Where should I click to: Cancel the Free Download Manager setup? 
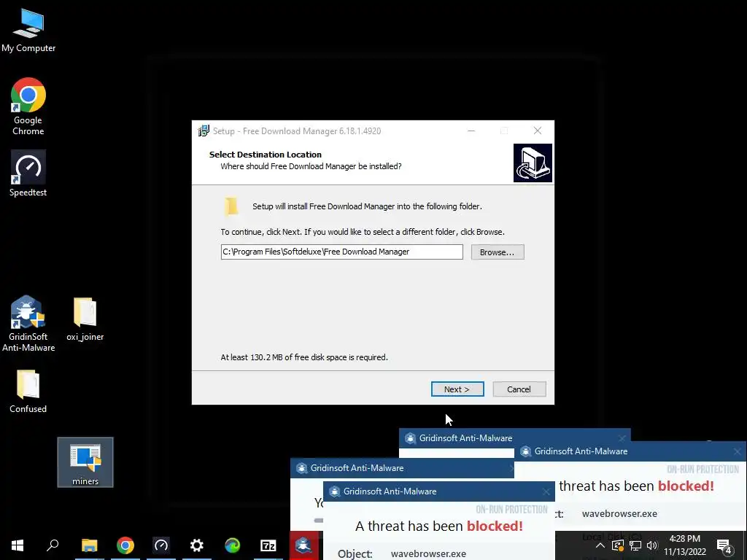pyautogui.click(x=519, y=389)
